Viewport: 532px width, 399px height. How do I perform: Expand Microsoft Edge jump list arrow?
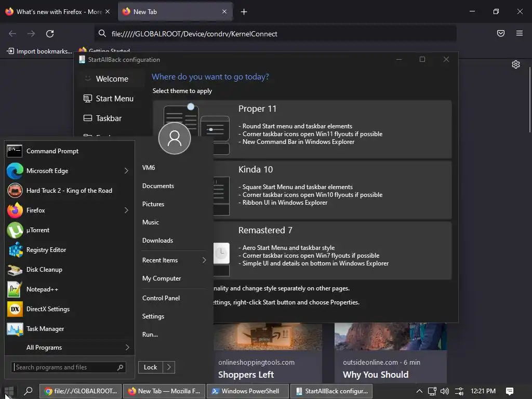coord(127,170)
